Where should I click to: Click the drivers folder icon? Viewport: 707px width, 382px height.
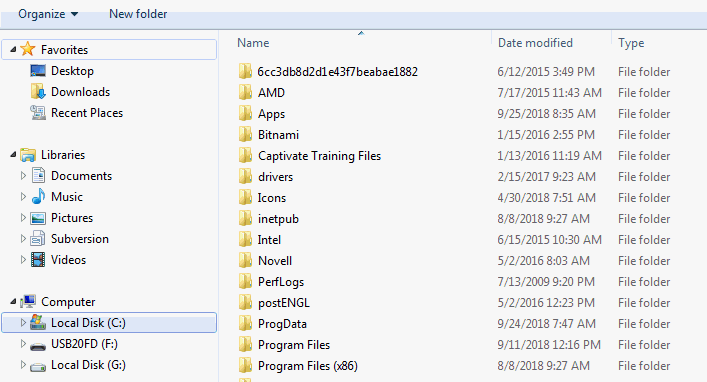[x=245, y=176]
